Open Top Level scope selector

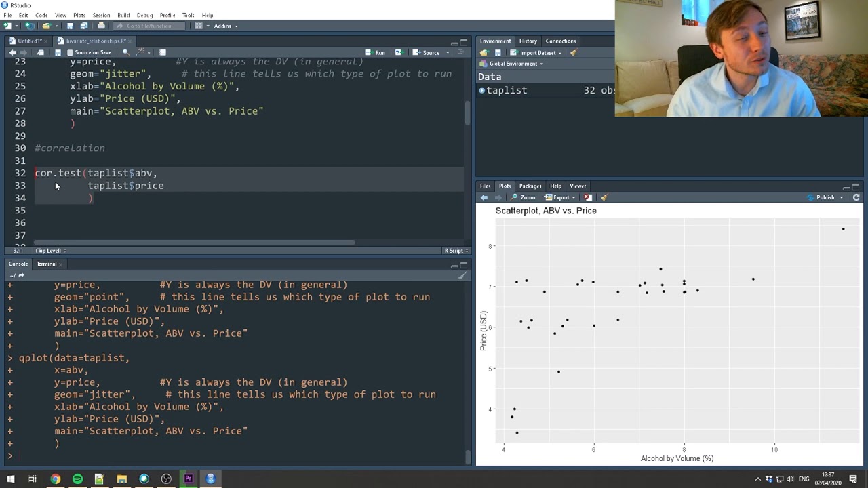click(51, 251)
